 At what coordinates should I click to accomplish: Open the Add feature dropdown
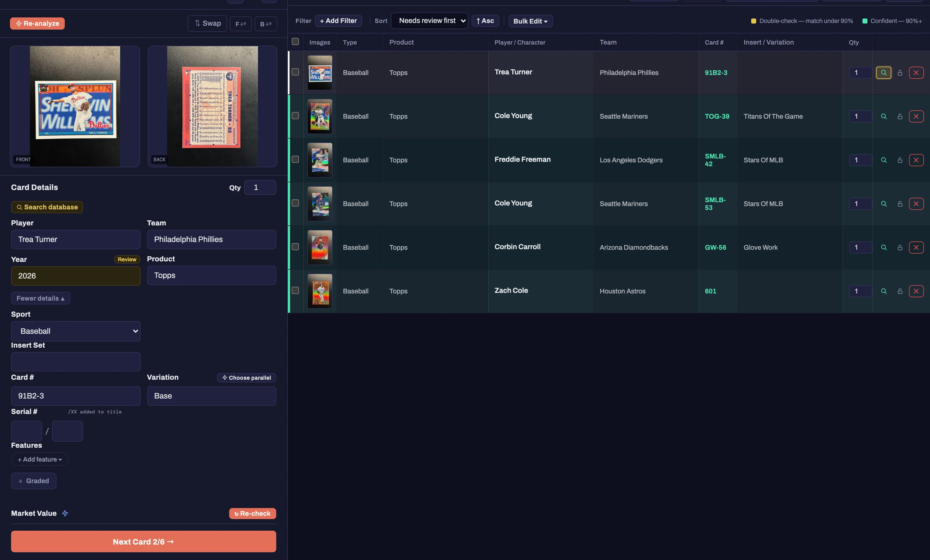40,459
